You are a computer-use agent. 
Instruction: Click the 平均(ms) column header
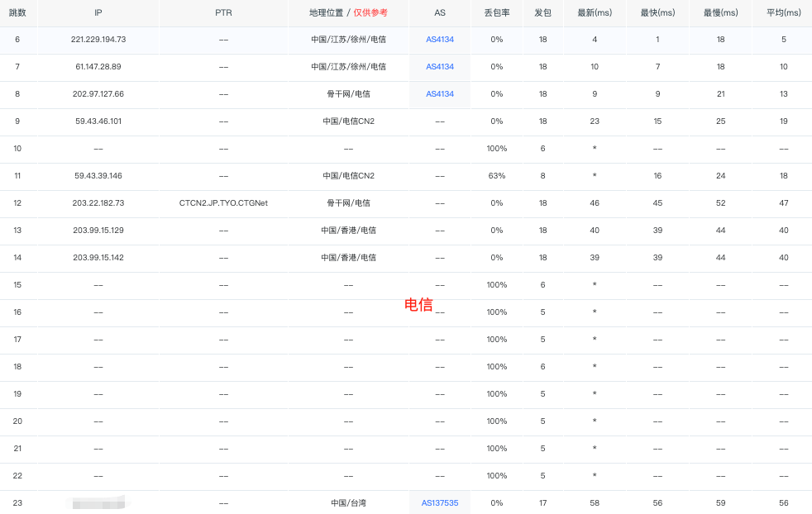783,13
